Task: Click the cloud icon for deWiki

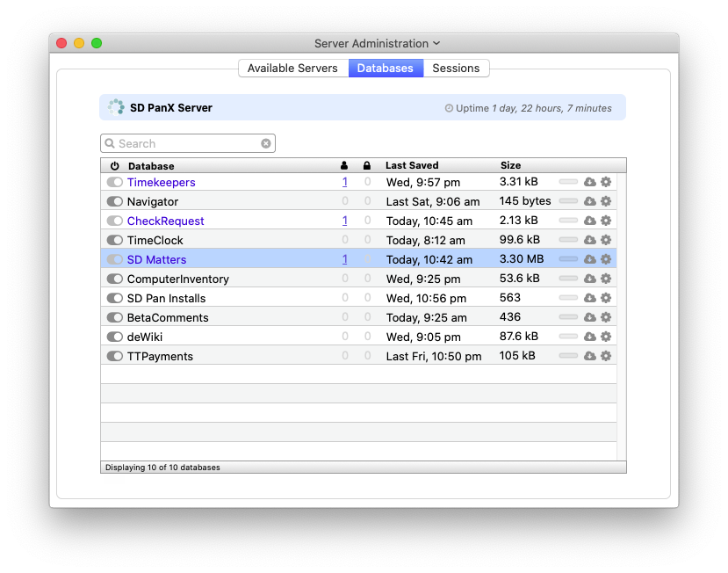Action: pyautogui.click(x=590, y=337)
